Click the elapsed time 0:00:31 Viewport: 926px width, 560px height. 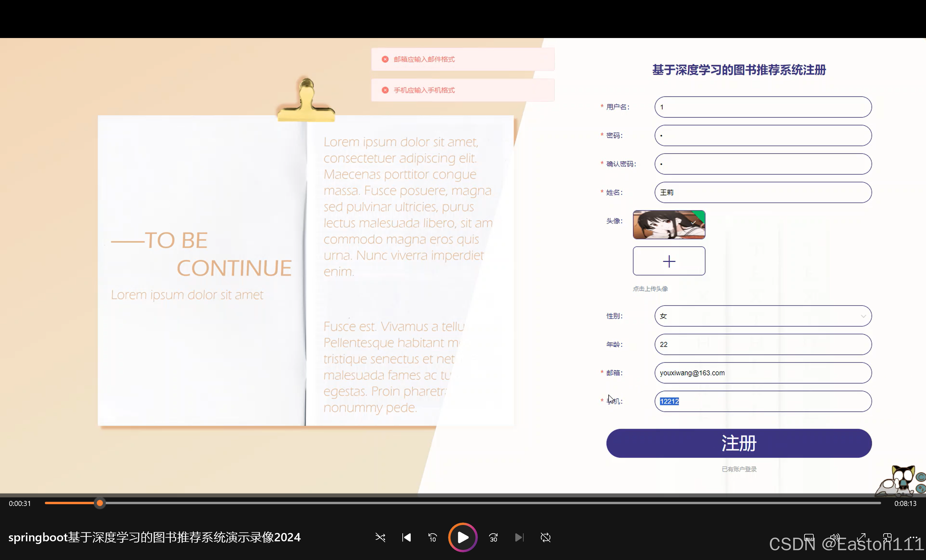(20, 503)
